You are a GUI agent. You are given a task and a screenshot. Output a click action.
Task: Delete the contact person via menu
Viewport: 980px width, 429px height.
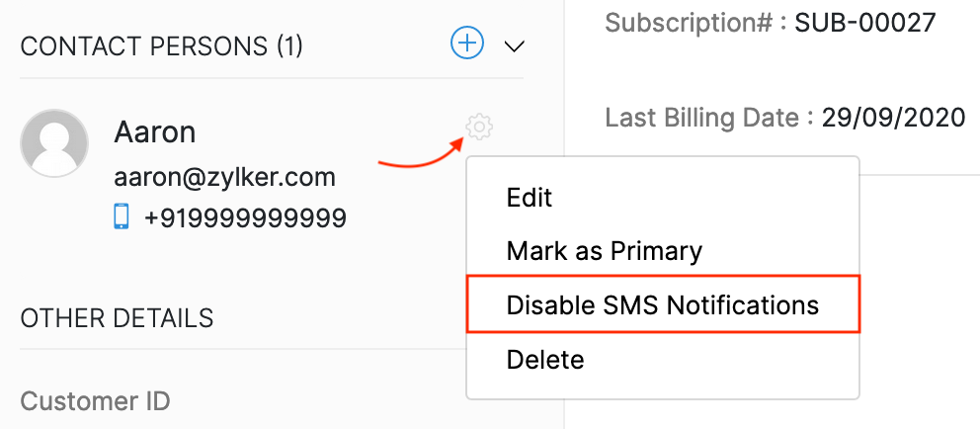tap(544, 359)
